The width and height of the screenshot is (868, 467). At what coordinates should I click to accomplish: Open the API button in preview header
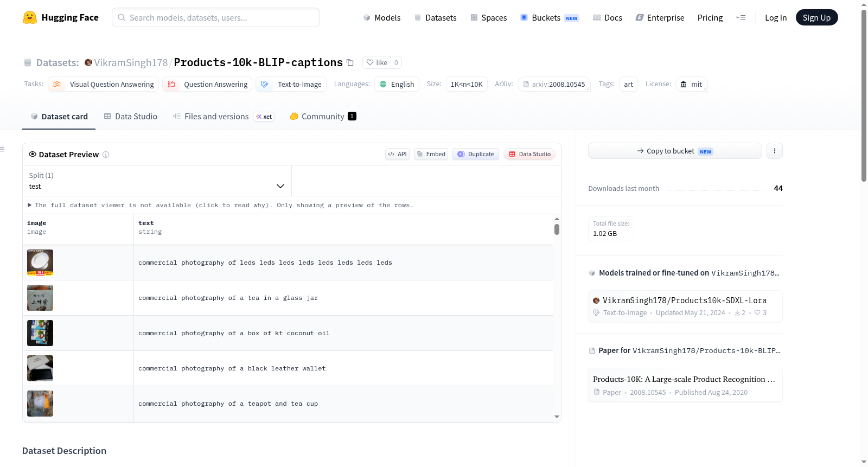click(397, 154)
